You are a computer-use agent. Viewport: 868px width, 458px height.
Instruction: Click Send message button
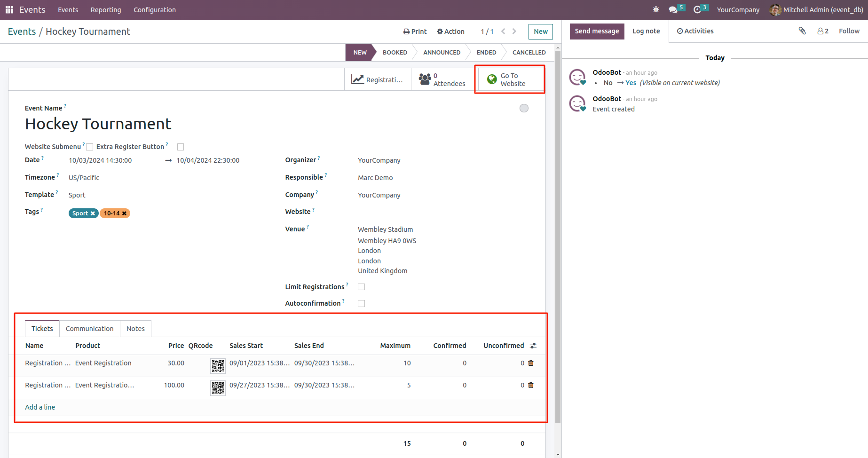[x=597, y=32]
